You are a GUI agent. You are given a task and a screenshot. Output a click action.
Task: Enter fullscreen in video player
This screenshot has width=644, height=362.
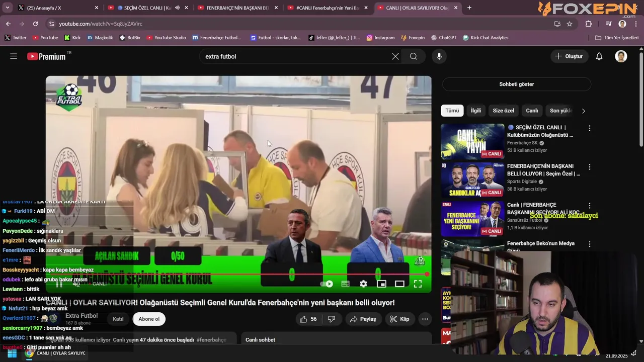click(418, 284)
